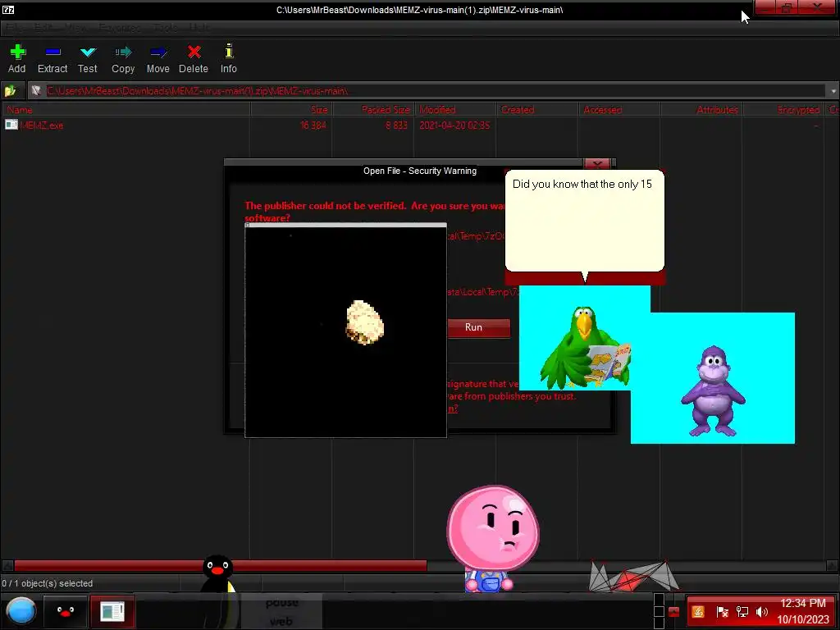Click the 16 384 size value

pos(313,126)
